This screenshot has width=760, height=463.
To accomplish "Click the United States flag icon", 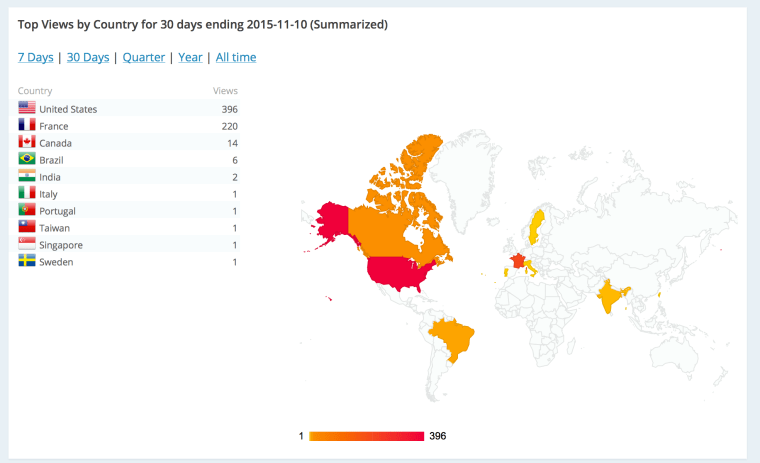I will (x=27, y=108).
